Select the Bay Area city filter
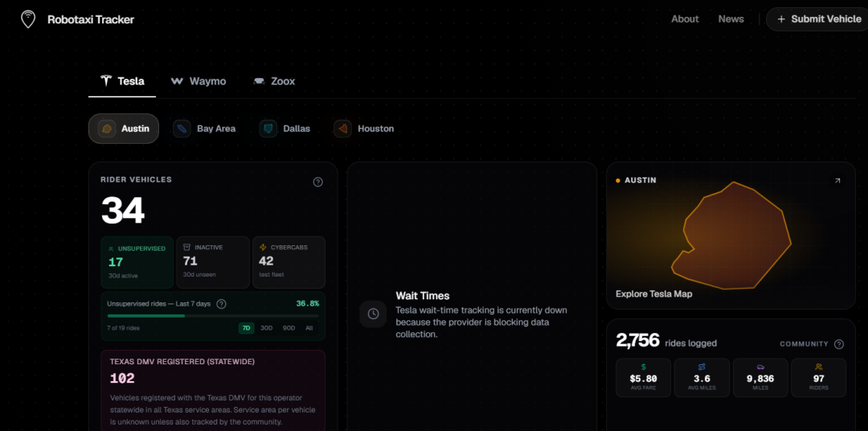The width and height of the screenshot is (868, 431). [x=204, y=129]
